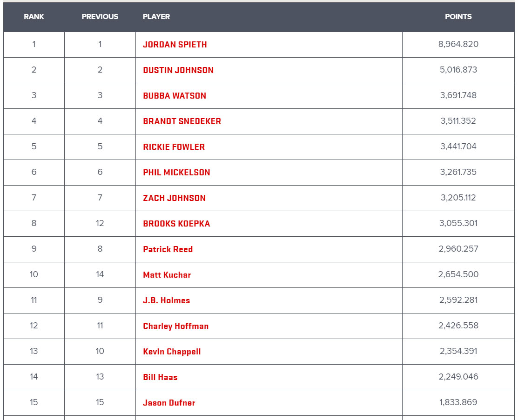
Task: Open Brandt Snedeker profile link
Action: tap(182, 121)
